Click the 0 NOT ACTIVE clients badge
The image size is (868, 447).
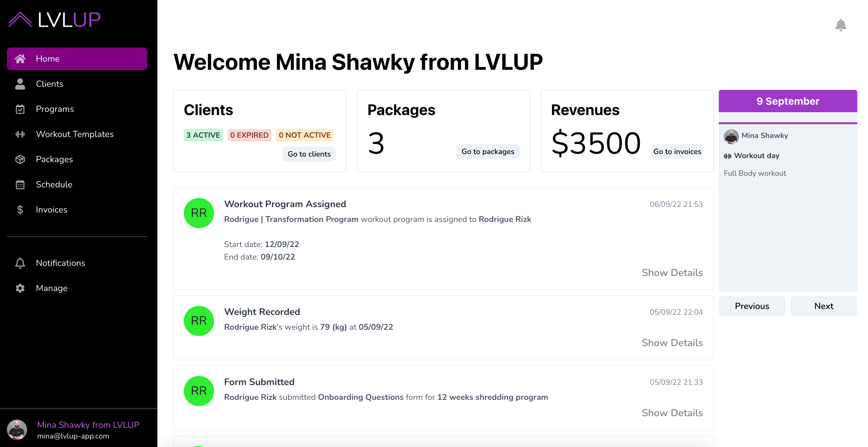pyautogui.click(x=304, y=135)
